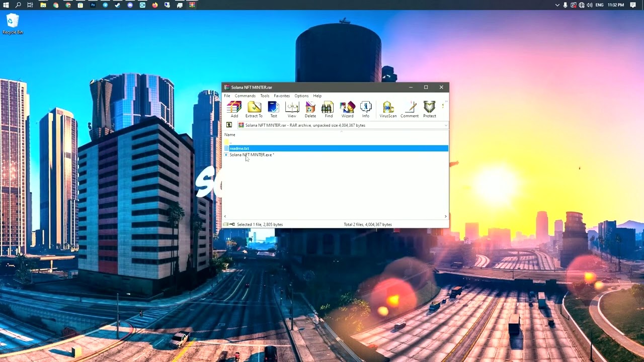
Task: Click the taskbar Search icon
Action: click(x=18, y=5)
